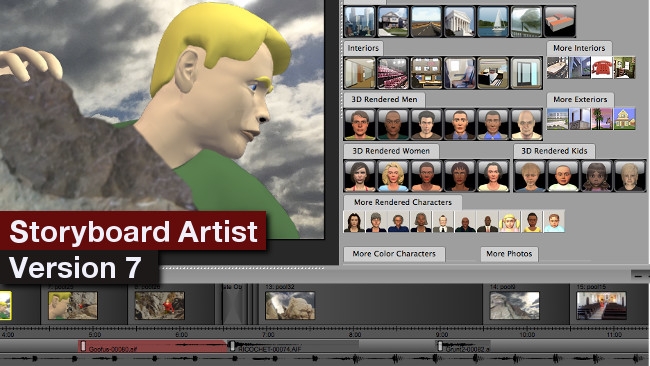Choose the suburban house exterior thumbnail
The width and height of the screenshot is (650, 366).
[x=393, y=22]
